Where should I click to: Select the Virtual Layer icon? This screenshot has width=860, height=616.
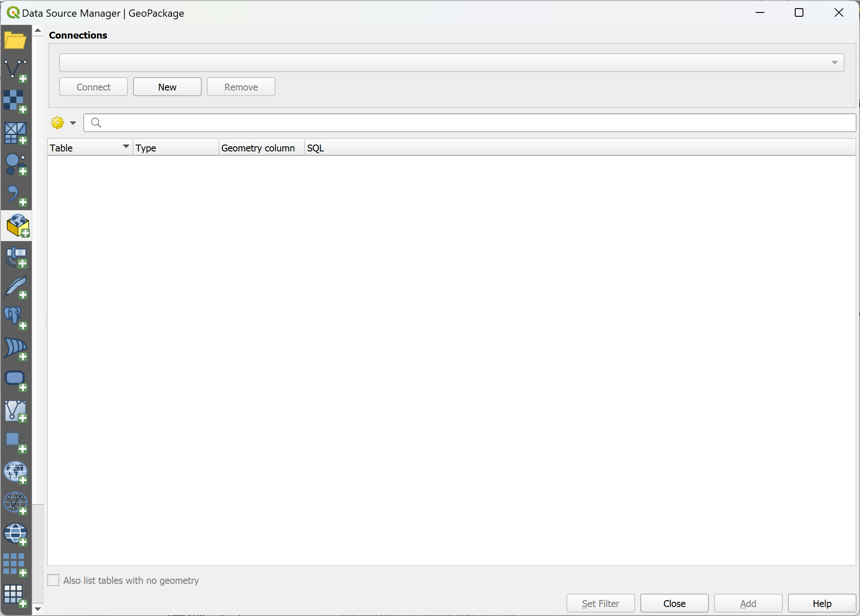pyautogui.click(x=15, y=411)
